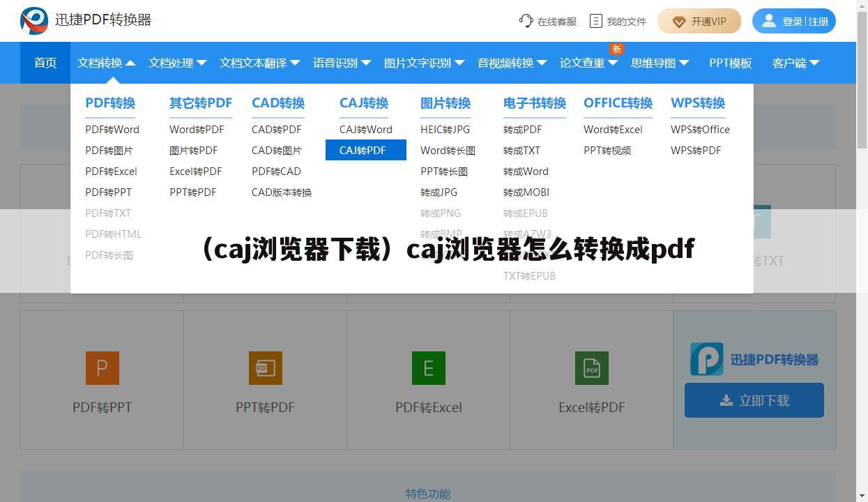
Task: Choose PDF转Excel in the menu
Action: click(x=111, y=171)
